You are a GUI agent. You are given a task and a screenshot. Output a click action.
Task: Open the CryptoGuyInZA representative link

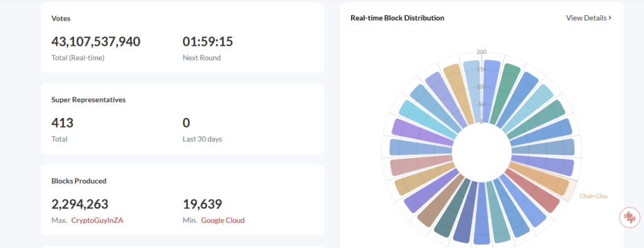pos(97,220)
